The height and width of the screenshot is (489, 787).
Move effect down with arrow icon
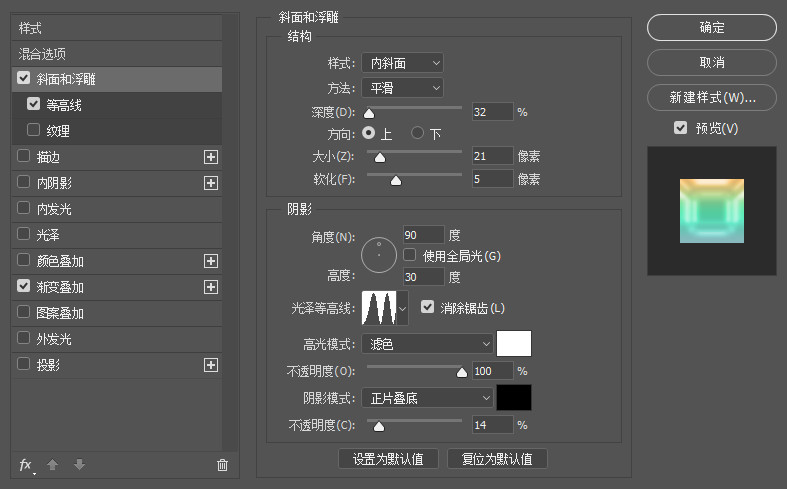79,465
